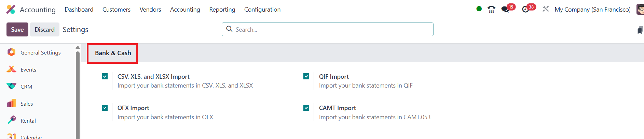Open Sales settings in sidebar
This screenshot has height=139, width=644.
(x=27, y=104)
